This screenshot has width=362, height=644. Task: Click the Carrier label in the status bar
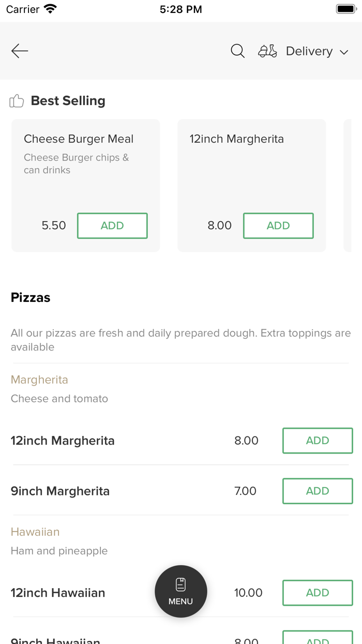[x=23, y=9]
